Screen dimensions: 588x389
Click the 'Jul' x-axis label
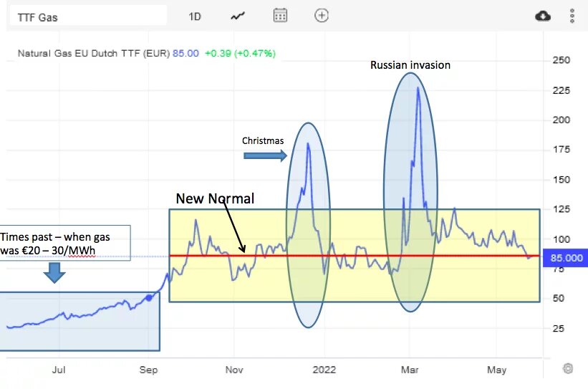(59, 370)
